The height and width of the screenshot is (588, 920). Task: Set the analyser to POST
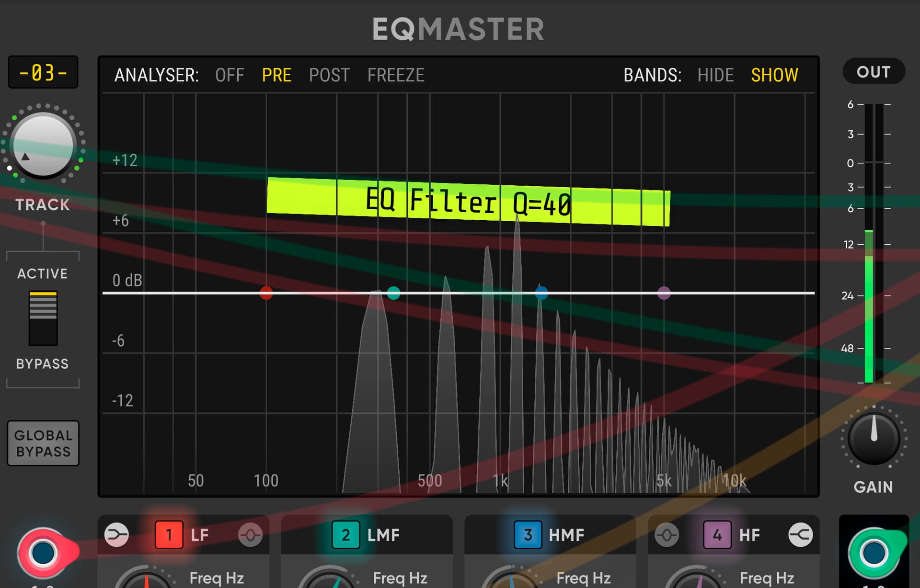click(x=329, y=75)
